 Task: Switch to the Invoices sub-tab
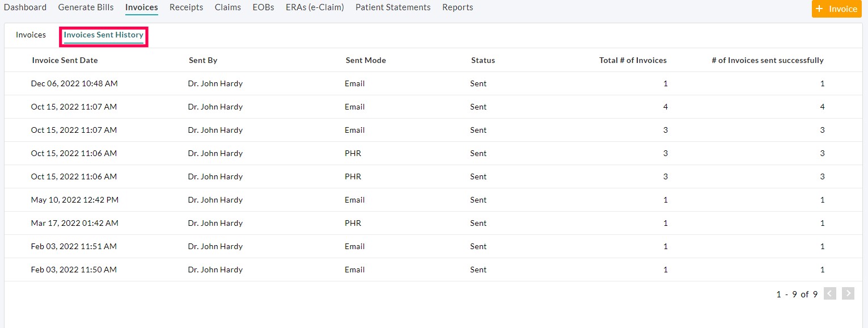31,35
